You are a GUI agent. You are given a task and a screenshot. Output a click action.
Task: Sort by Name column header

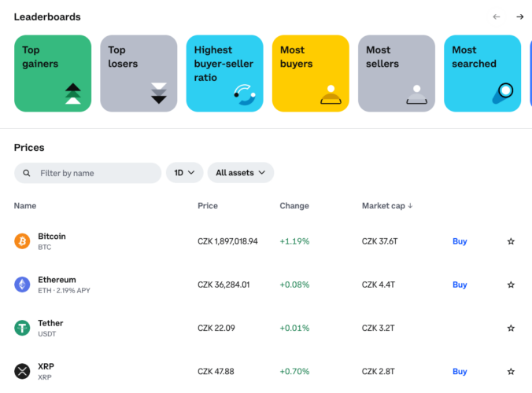point(25,206)
